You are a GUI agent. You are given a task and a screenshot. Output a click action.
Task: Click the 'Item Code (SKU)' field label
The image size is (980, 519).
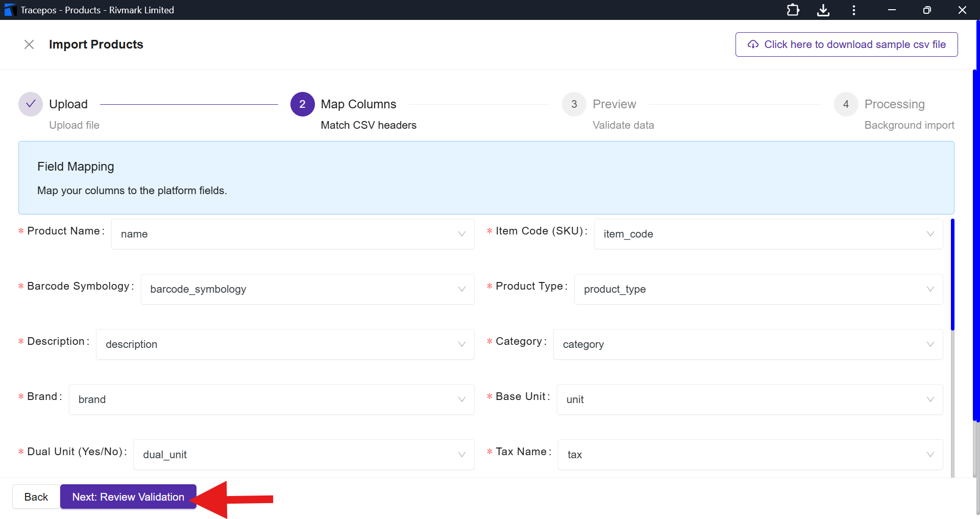[x=540, y=231]
